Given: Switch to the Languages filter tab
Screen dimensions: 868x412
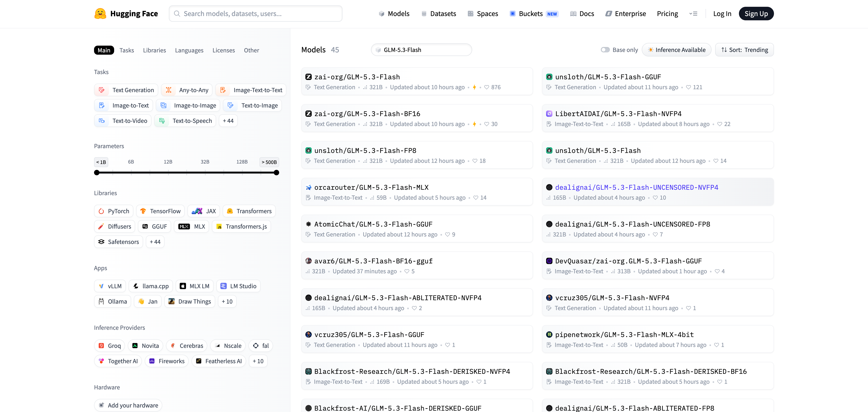Looking at the screenshot, I should coord(189,50).
